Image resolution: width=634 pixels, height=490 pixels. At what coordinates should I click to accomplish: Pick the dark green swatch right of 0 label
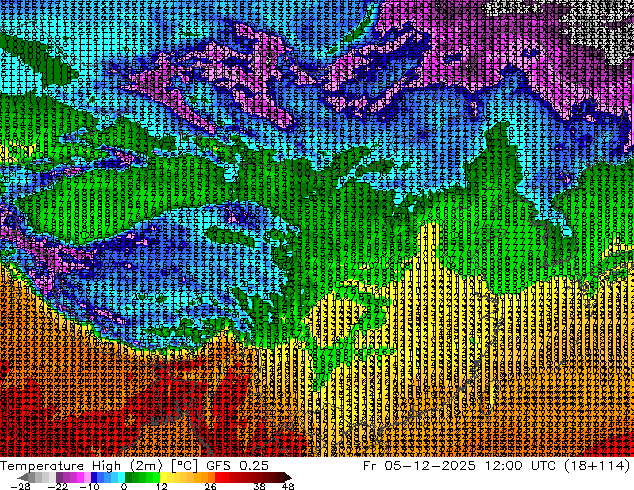129,477
